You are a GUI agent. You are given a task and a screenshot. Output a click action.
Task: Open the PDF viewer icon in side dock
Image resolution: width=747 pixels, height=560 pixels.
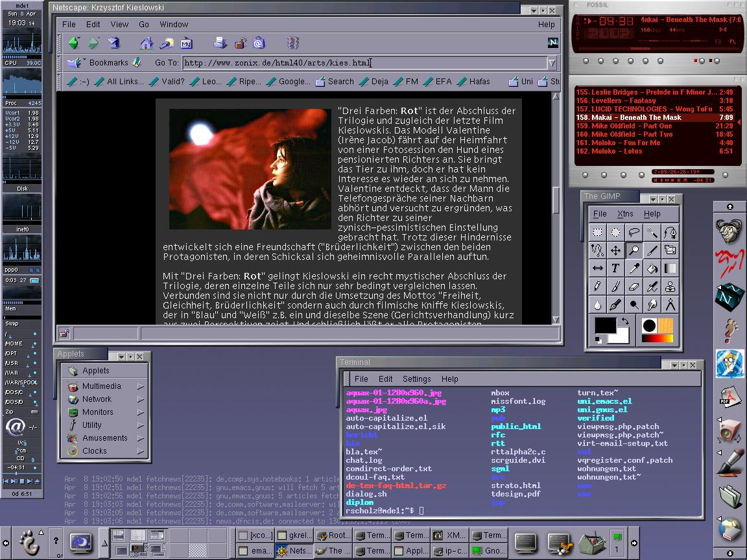pos(729,396)
